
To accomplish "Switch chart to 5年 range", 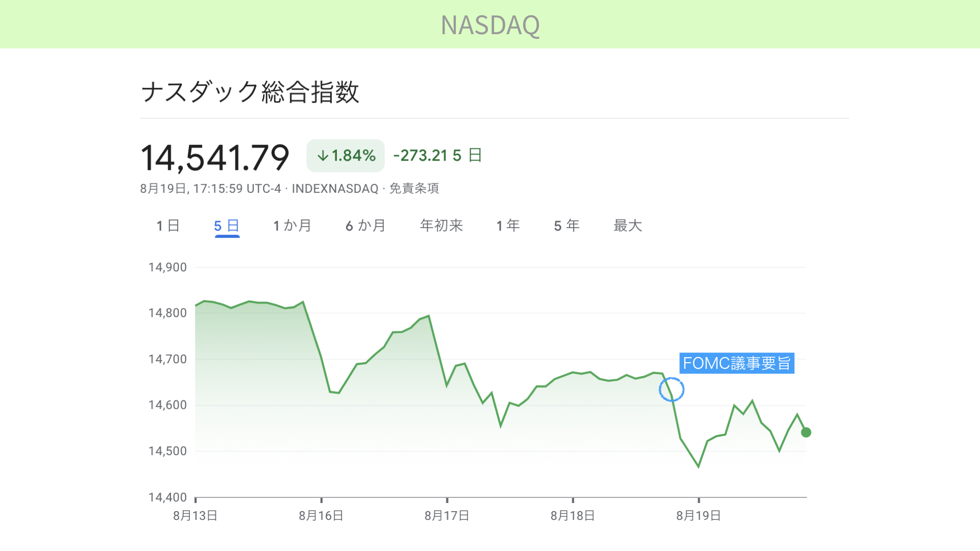I will (567, 226).
